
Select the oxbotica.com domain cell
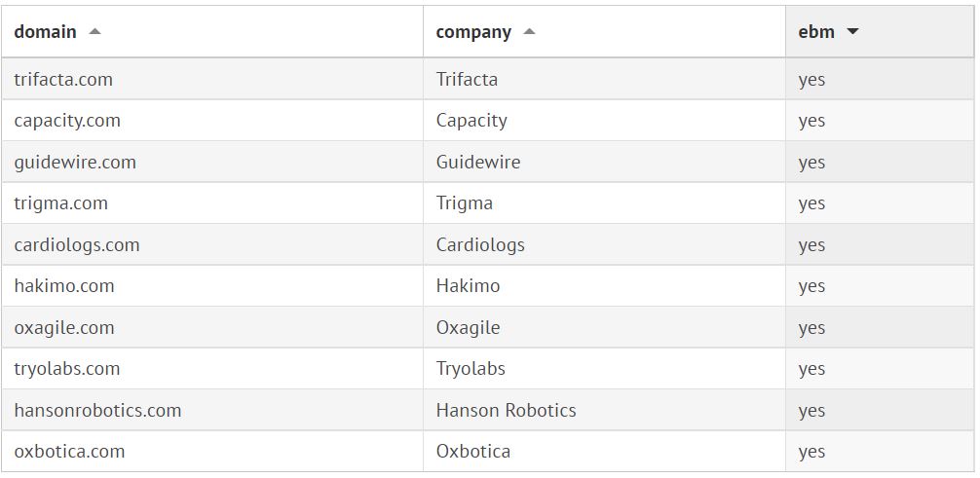[x=69, y=452]
